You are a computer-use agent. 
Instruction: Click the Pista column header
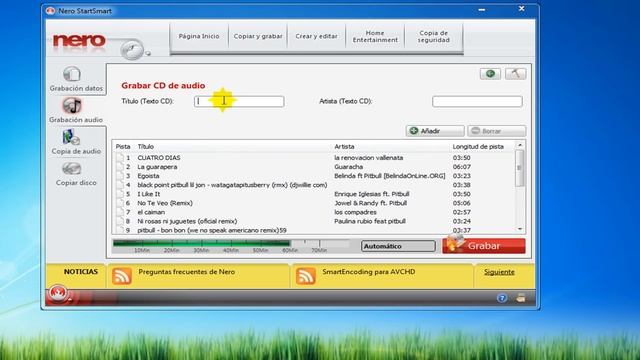[123, 147]
